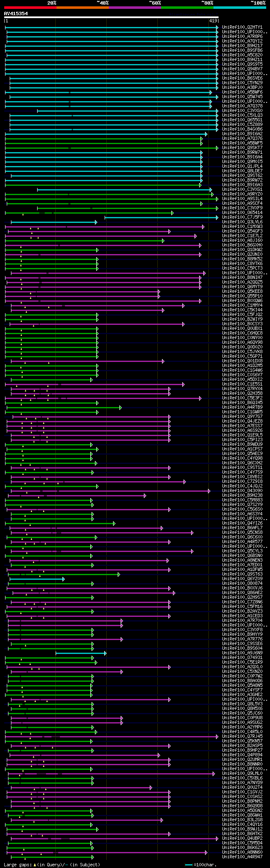The image size is (270, 868).
Task: Select hit label UniRef100_A9J6N9
Action: (x=242, y=653)
